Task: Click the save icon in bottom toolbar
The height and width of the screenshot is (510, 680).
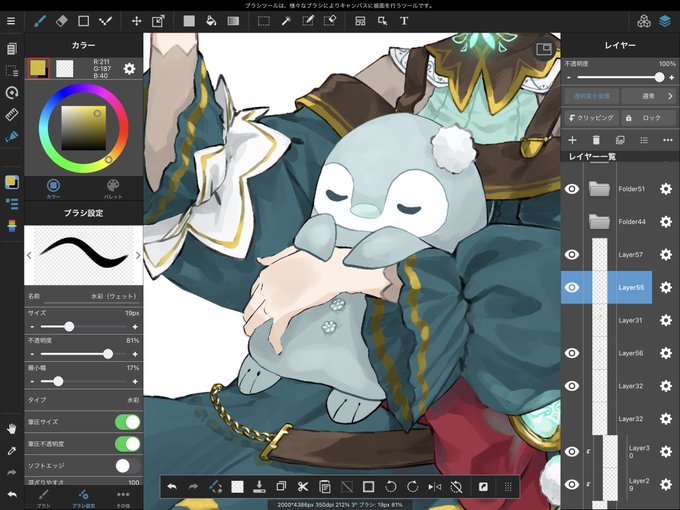Action: tap(259, 487)
